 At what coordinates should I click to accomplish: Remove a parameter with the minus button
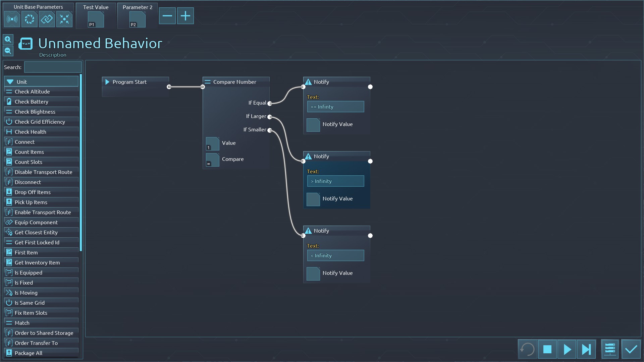(x=167, y=16)
